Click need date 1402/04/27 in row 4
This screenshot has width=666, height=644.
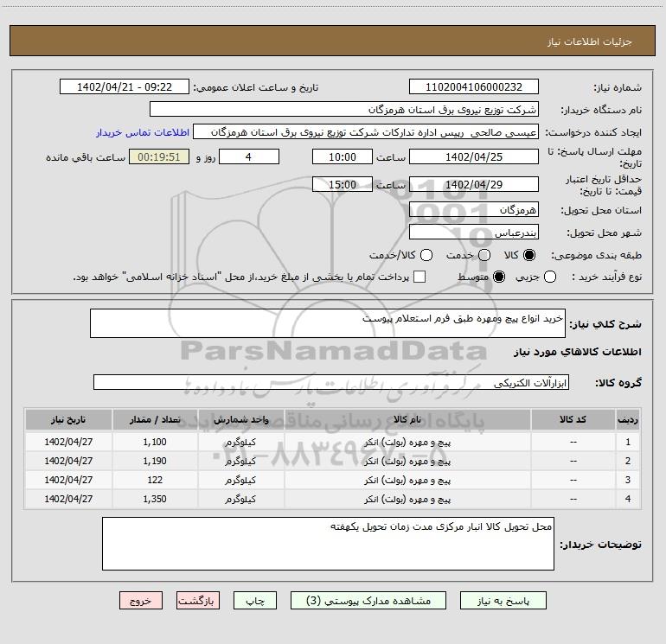click(68, 500)
